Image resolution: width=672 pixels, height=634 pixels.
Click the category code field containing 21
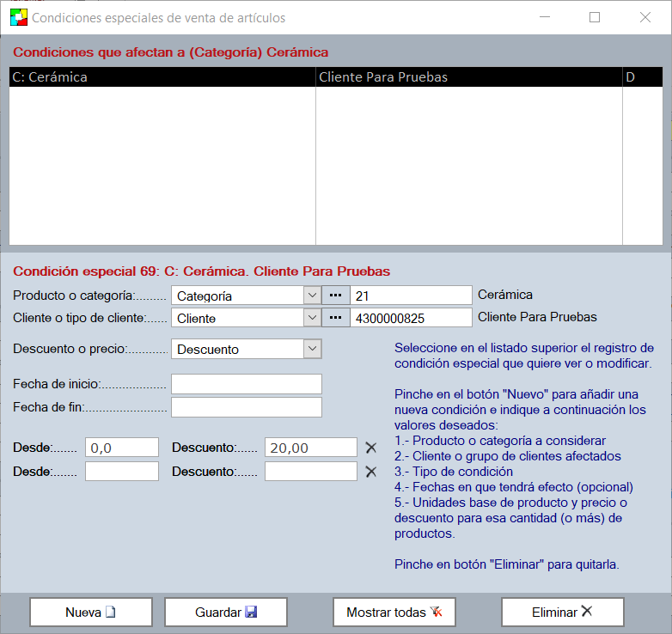tap(411, 296)
